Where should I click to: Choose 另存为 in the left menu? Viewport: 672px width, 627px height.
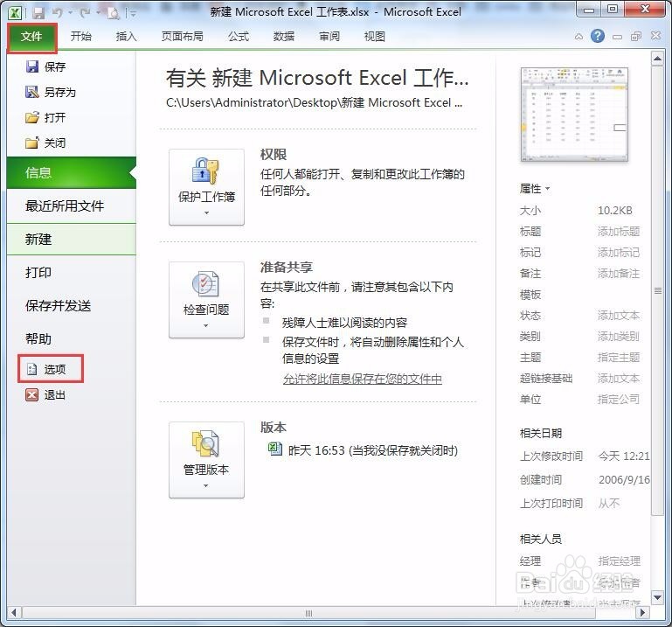(51, 92)
